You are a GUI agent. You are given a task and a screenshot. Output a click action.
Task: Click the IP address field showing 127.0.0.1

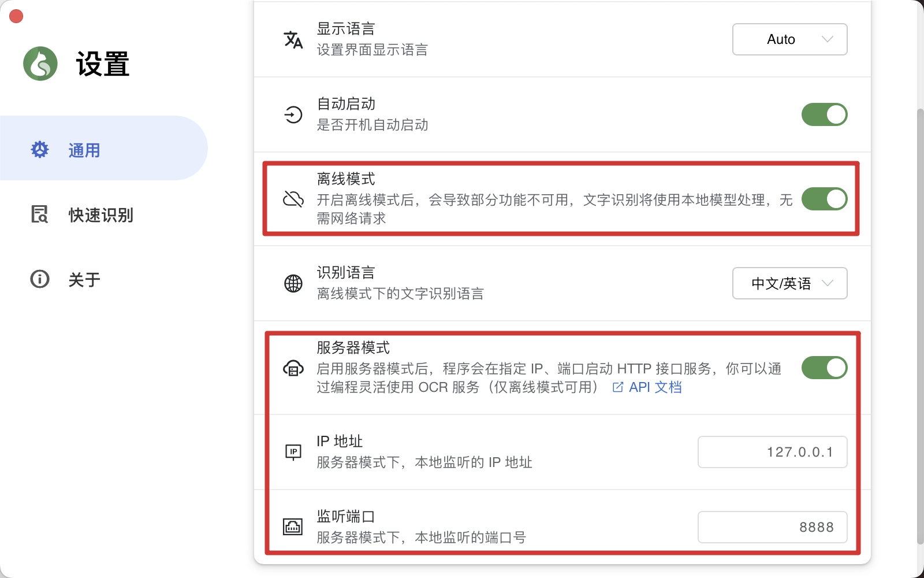click(772, 452)
